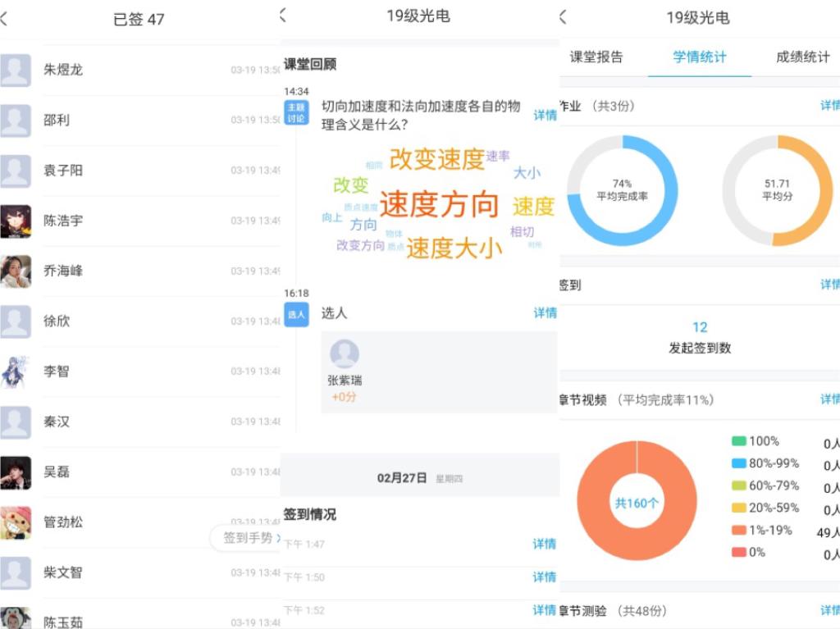Tap 张紫瑞's avatar in the 选人 card
The height and width of the screenshot is (629, 840).
[x=344, y=354]
